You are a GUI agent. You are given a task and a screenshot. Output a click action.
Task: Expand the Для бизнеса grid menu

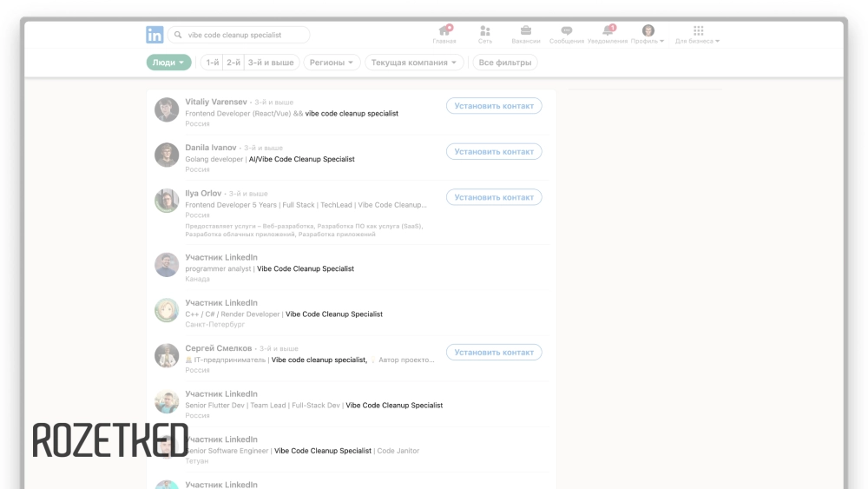[698, 35]
